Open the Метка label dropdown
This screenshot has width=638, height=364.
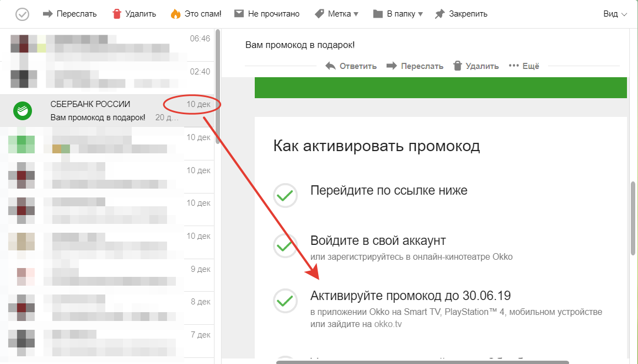point(336,14)
